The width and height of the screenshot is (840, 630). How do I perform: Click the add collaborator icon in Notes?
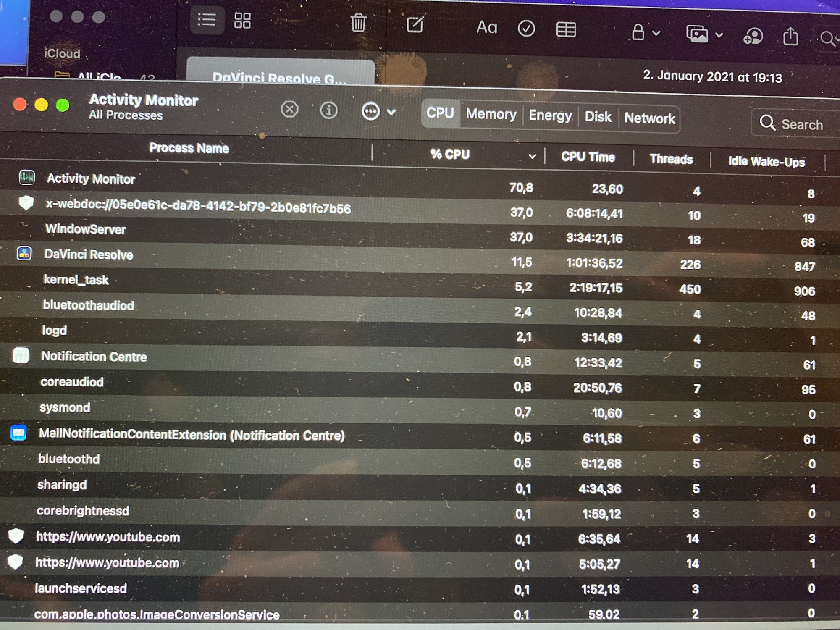click(753, 36)
